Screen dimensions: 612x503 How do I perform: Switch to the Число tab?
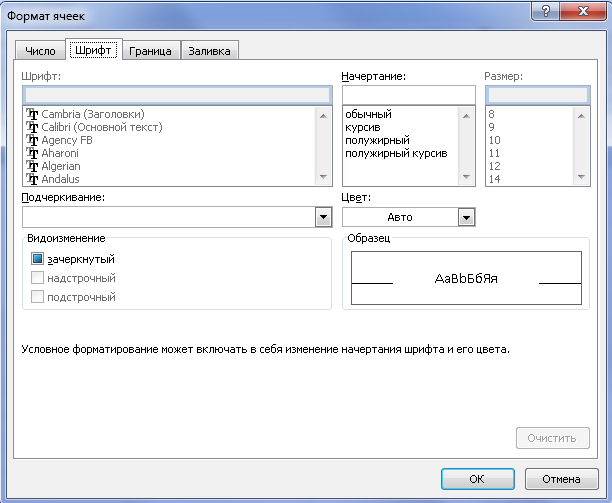tap(40, 51)
